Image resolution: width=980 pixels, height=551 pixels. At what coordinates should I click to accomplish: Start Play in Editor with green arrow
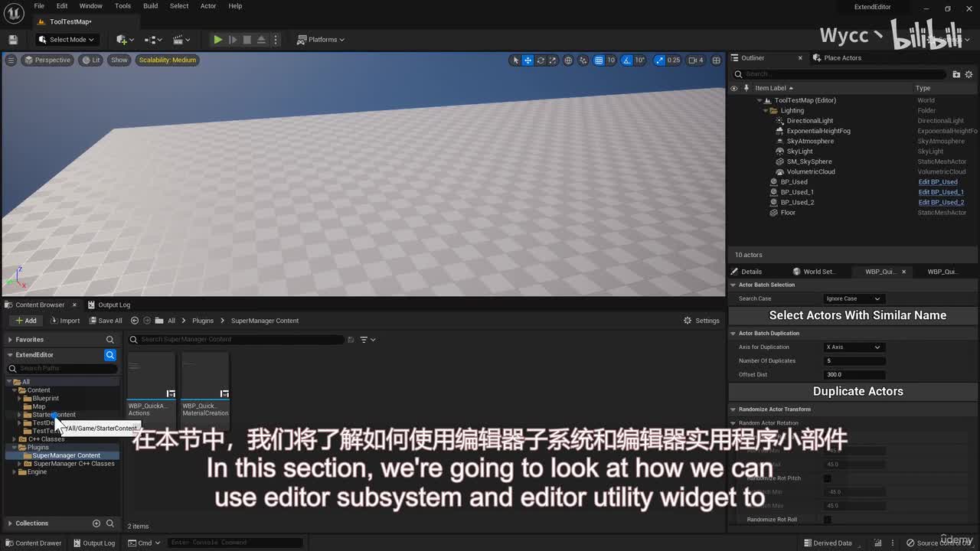coord(218,40)
